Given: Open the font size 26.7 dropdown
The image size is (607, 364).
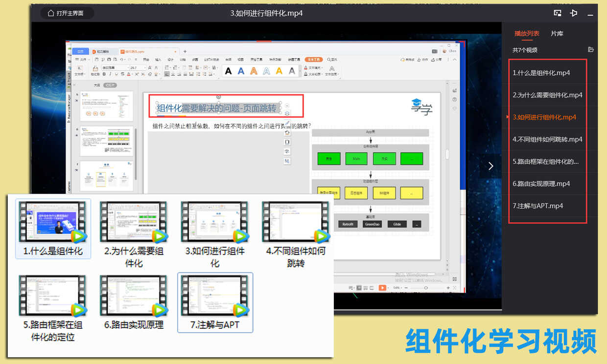Looking at the screenshot, I should coord(138,68).
